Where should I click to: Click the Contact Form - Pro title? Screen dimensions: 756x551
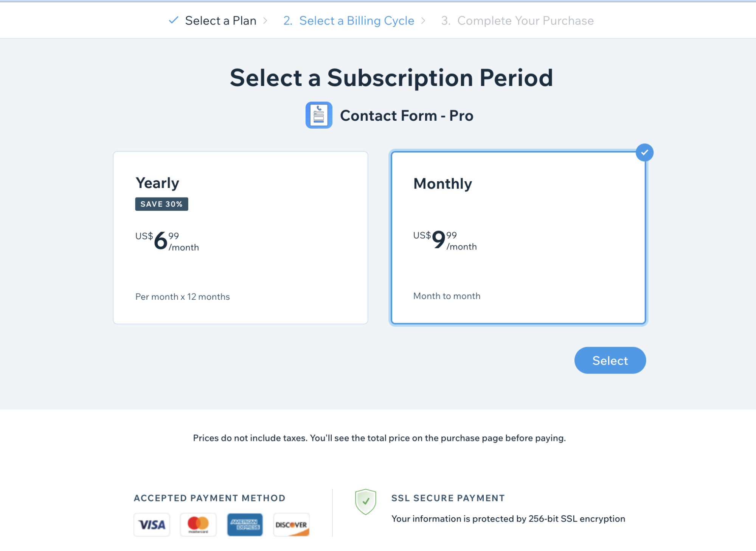click(407, 115)
